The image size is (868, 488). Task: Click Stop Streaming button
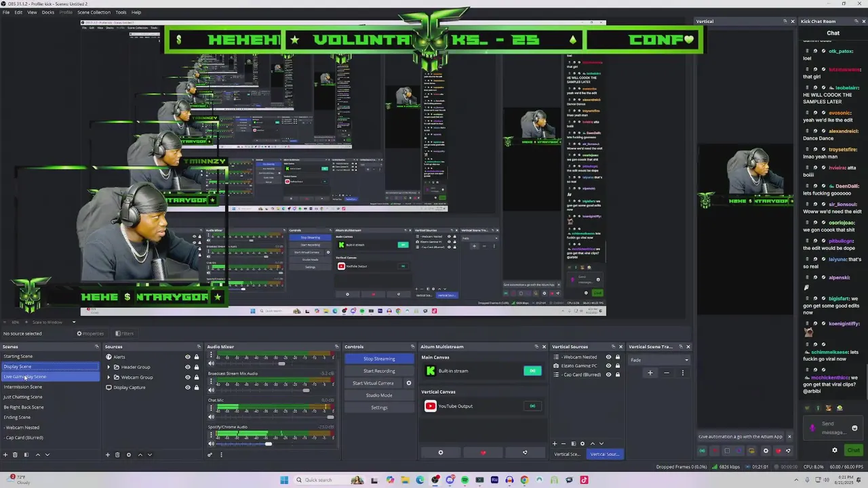click(379, 359)
